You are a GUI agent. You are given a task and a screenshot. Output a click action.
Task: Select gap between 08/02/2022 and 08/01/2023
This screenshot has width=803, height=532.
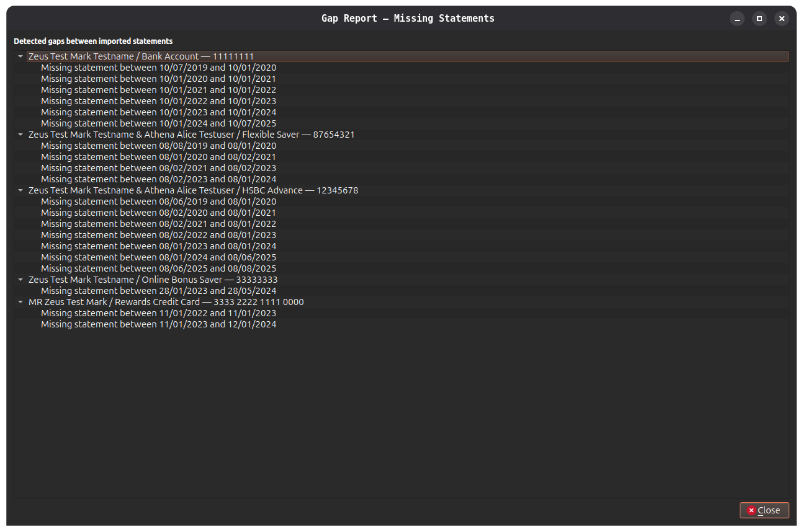414,235
